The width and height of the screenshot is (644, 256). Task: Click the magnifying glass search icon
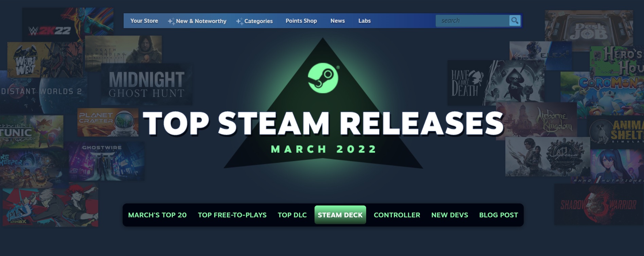click(515, 21)
